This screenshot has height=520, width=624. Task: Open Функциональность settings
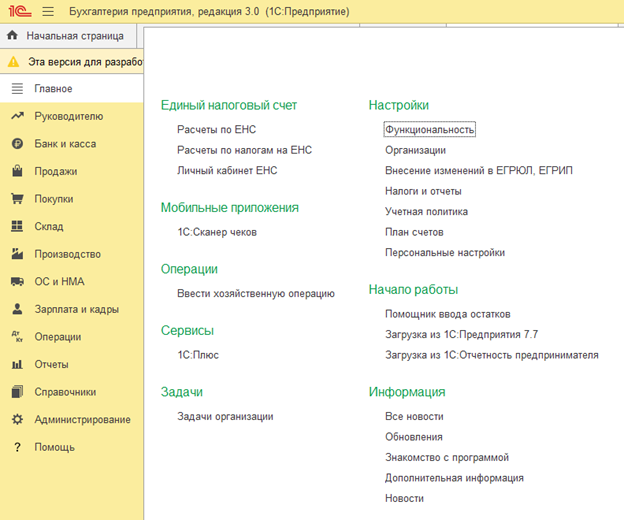click(x=429, y=129)
